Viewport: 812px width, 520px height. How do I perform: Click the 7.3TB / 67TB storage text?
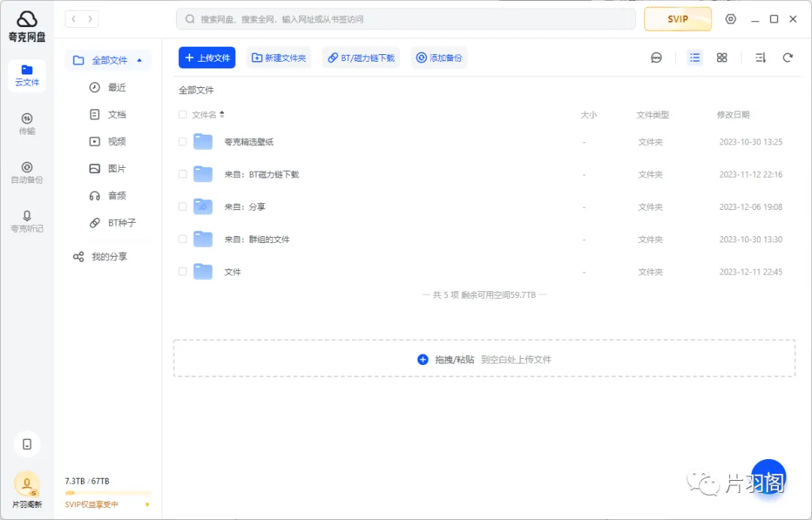pos(87,481)
